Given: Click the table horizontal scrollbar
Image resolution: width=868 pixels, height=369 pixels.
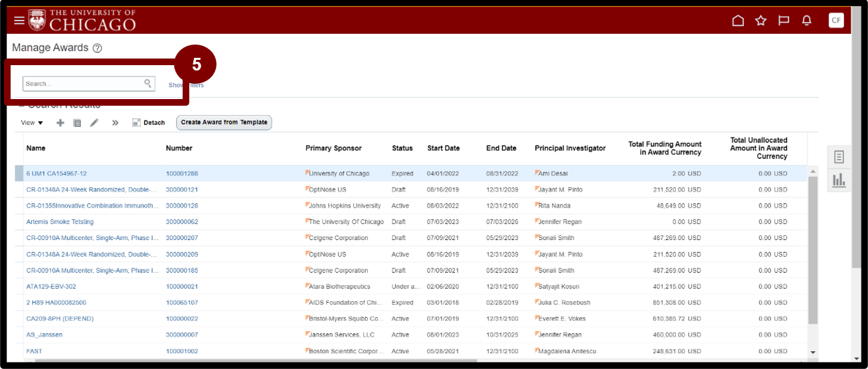Looking at the screenshot, I should point(256,360).
